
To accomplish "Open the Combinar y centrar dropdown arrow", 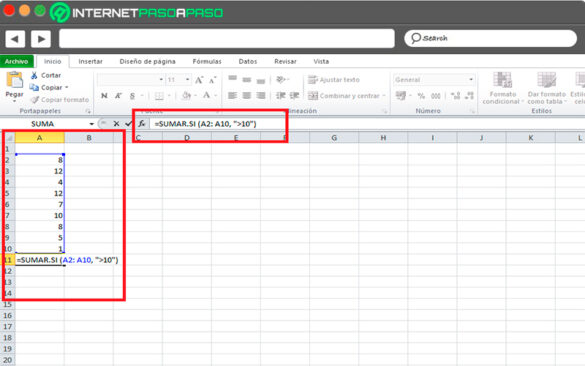I will pos(384,96).
